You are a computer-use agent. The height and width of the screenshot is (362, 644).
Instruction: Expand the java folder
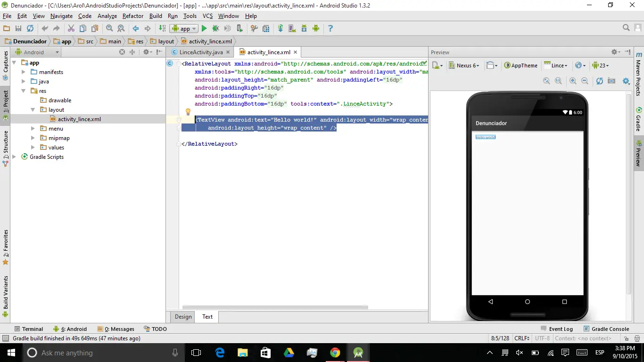pyautogui.click(x=24, y=82)
